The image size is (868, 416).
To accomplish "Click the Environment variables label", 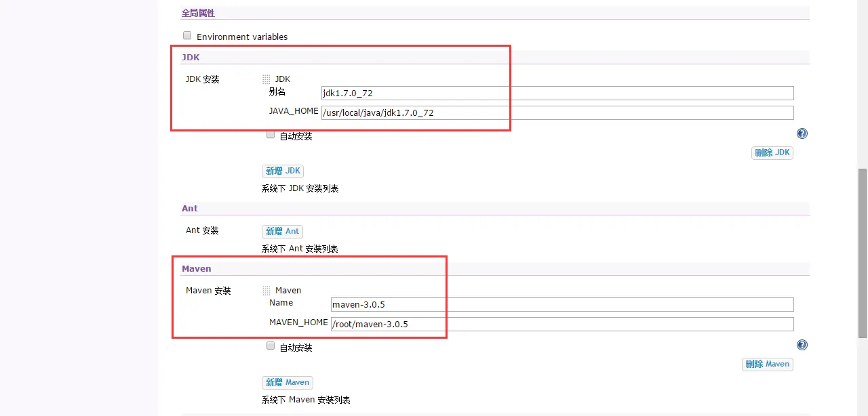I will point(242,37).
